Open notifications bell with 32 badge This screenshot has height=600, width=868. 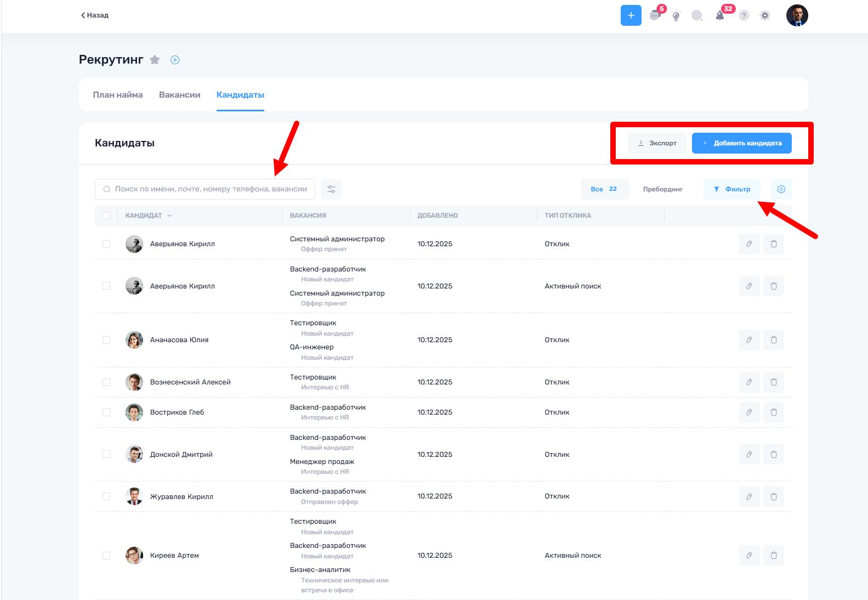click(x=720, y=15)
